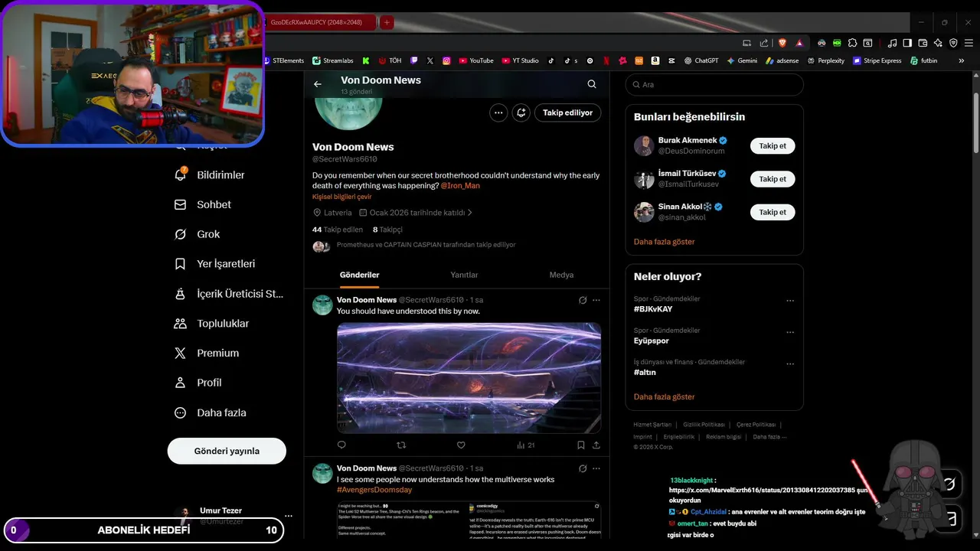980x551 pixels.
Task: Share the 'You should have understood' post
Action: pos(596,445)
